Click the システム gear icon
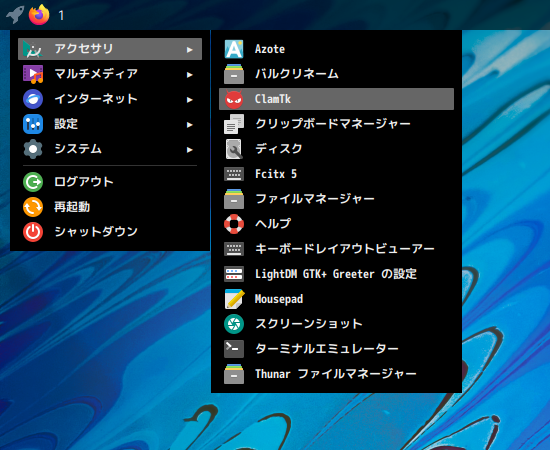This screenshot has width=550, height=450. 33,149
